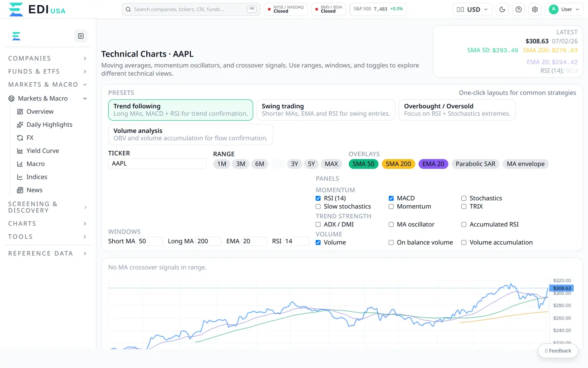Click the S&P 500 index ticker badge
This screenshot has width=588, height=368.
pyautogui.click(x=378, y=9)
